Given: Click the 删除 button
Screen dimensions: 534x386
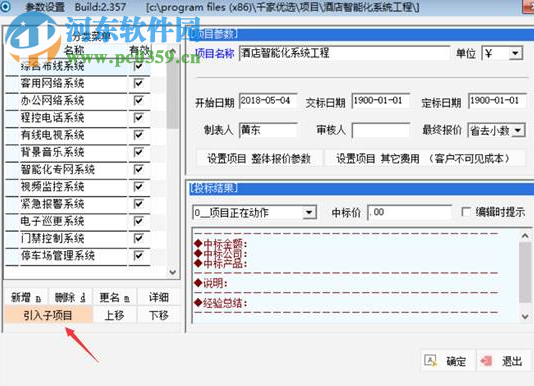Looking at the screenshot, I should click(70, 297).
